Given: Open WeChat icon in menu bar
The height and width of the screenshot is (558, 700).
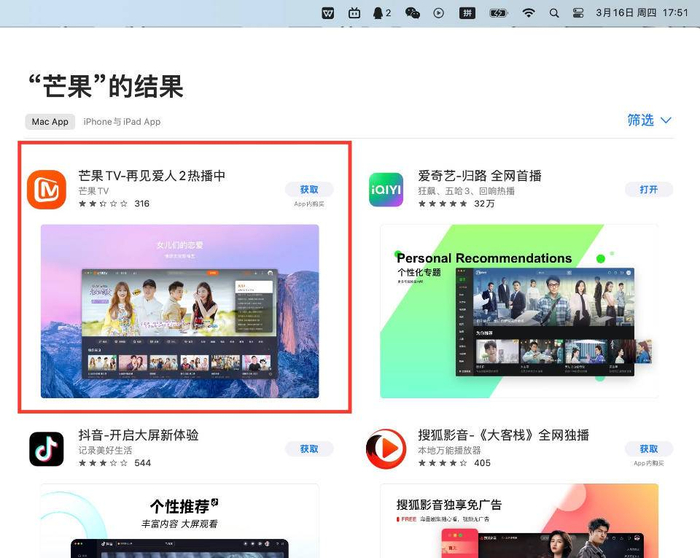Looking at the screenshot, I should [x=412, y=13].
